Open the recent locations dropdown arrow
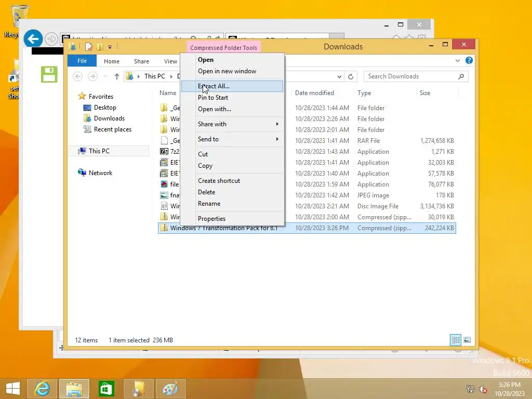Screen dimensions: 532x399 105,76
